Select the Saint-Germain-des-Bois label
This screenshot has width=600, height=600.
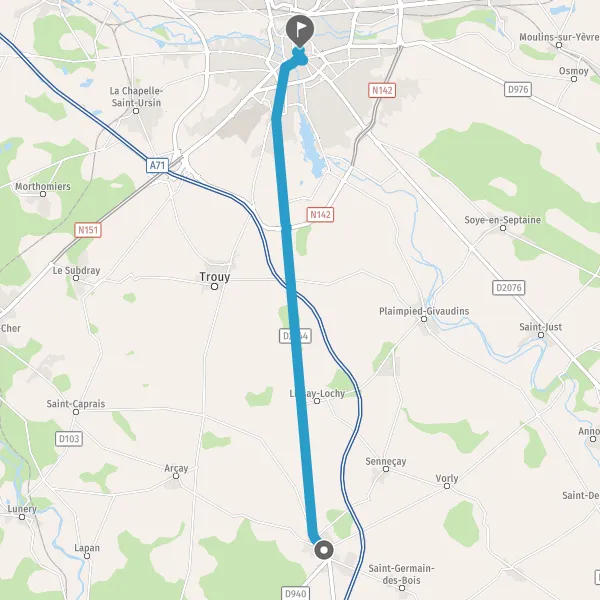pos(401,574)
